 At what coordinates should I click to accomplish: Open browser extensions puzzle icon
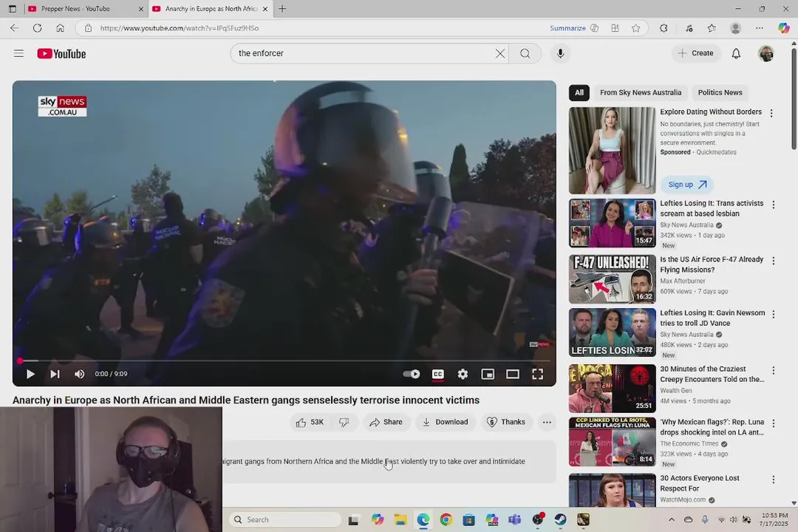[664, 28]
